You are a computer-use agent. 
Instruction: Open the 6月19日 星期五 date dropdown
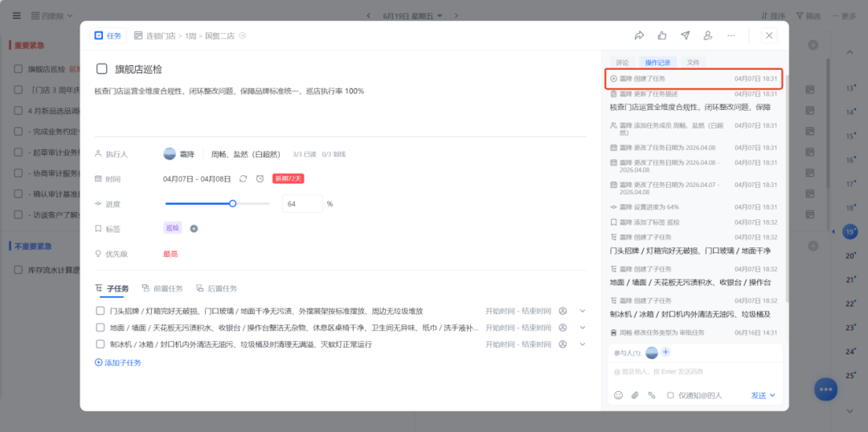coord(412,16)
